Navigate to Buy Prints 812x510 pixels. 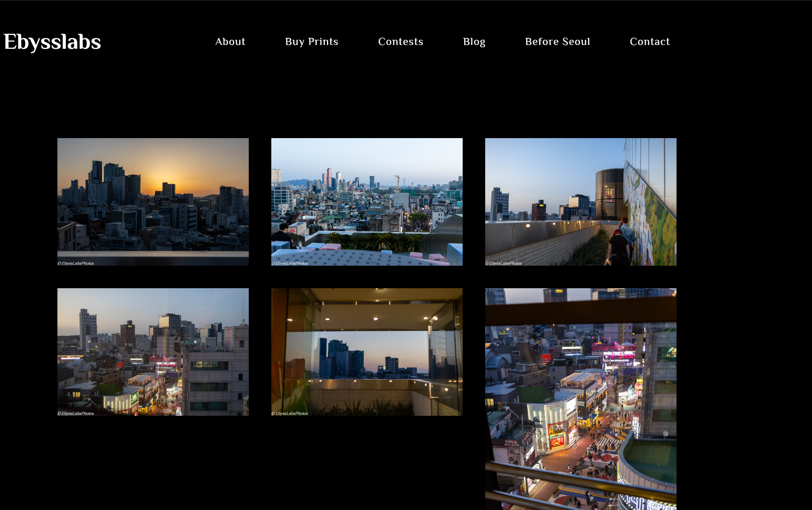(311, 42)
